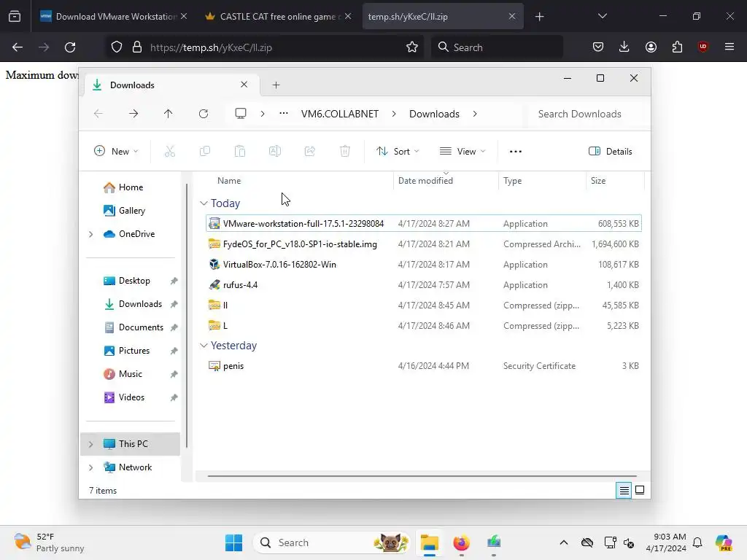Click chevron after Downloads breadcrumb
This screenshot has width=747, height=560.
point(475,114)
